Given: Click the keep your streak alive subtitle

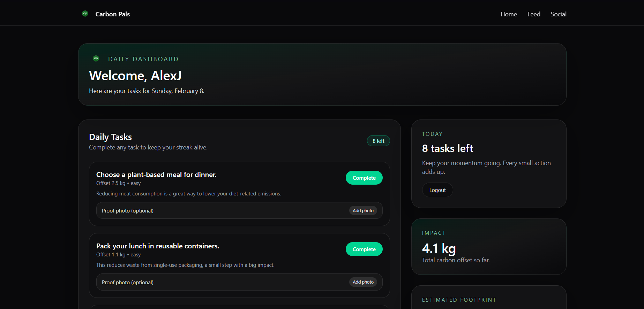Looking at the screenshot, I should [148, 147].
